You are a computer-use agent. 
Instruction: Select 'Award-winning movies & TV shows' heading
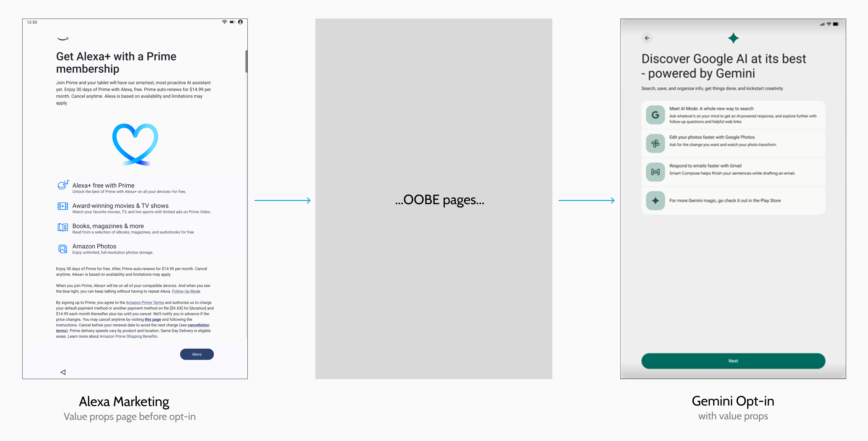(x=120, y=206)
